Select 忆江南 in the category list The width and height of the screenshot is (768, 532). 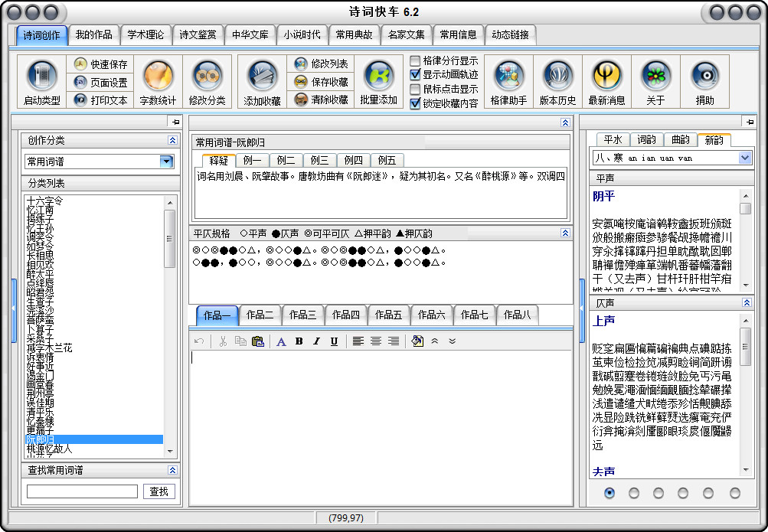(40, 210)
